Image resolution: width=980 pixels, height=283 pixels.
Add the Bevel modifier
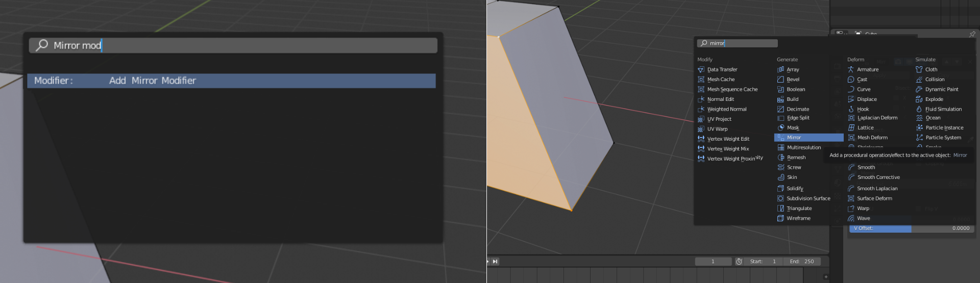click(x=788, y=80)
